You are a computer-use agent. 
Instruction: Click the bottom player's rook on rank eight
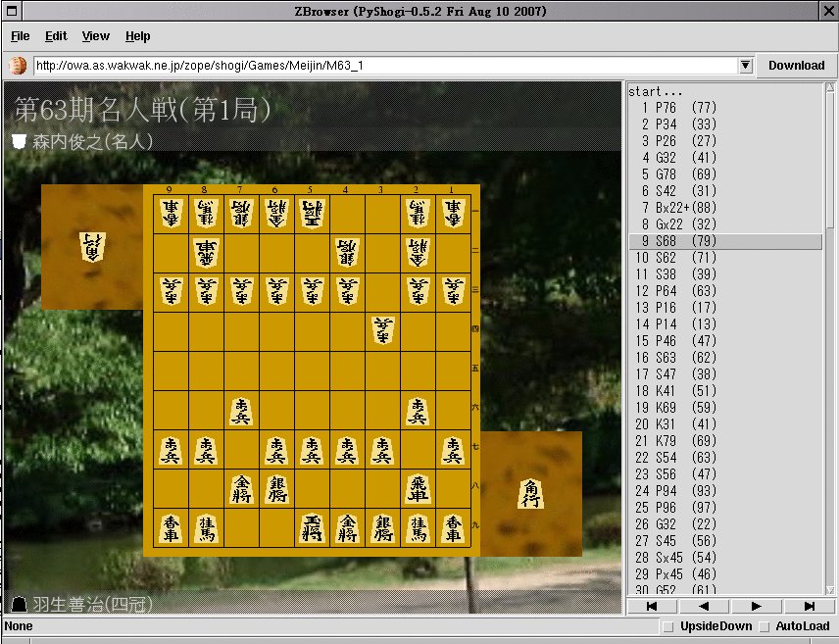pyautogui.click(x=419, y=487)
